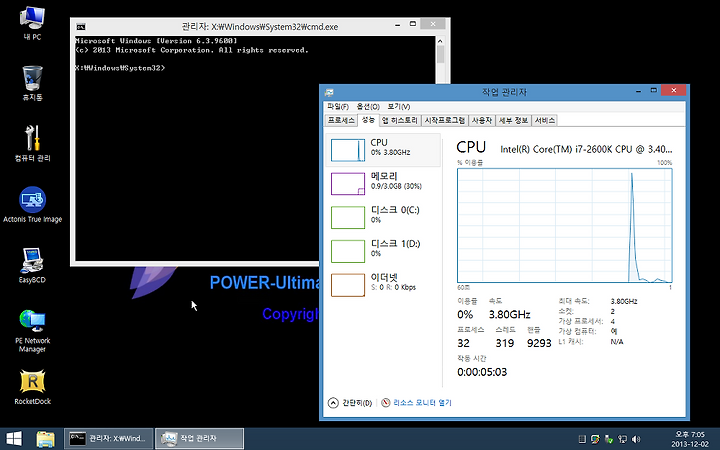720x450 pixels.
Task: Click the resource monitor icon beside the link
Action: point(386,403)
